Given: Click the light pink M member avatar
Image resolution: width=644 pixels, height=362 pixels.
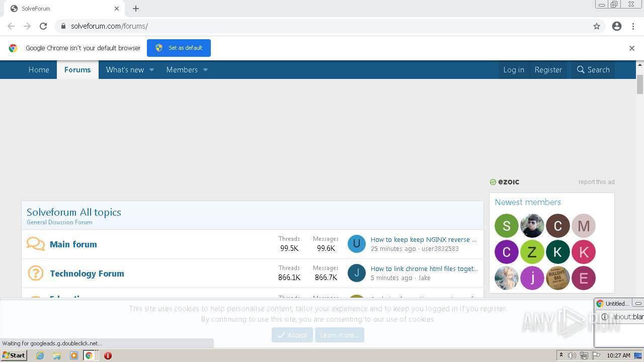Looking at the screenshot, I should pyautogui.click(x=584, y=226).
